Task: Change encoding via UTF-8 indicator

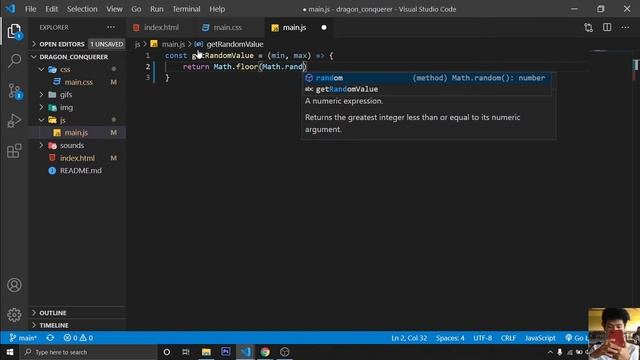Action: coord(482,338)
